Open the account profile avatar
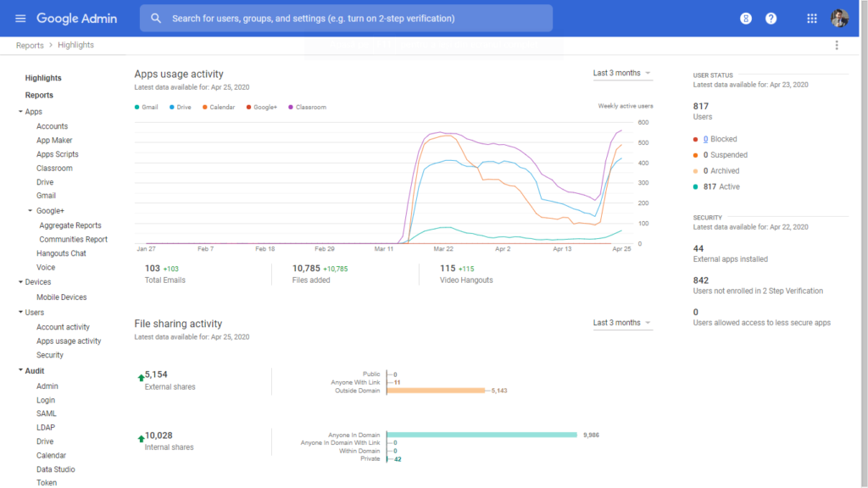 click(x=839, y=19)
